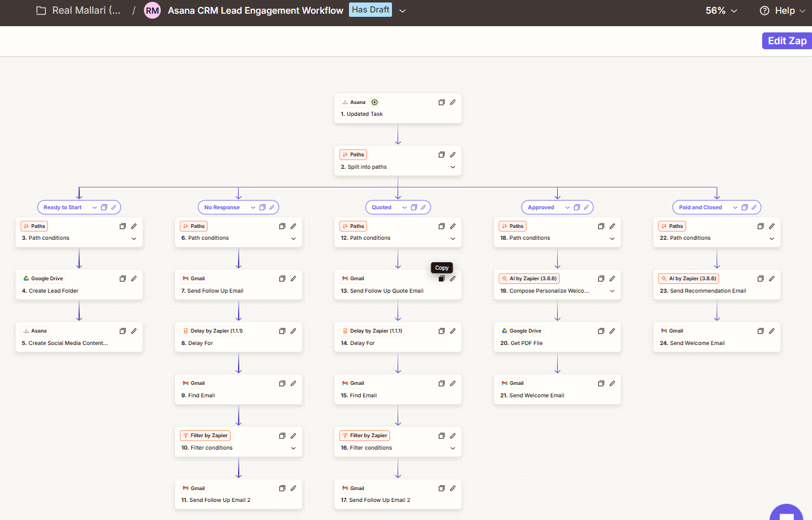Copy step 23 Send Recommendation Email
The image size is (812, 520).
pos(761,278)
